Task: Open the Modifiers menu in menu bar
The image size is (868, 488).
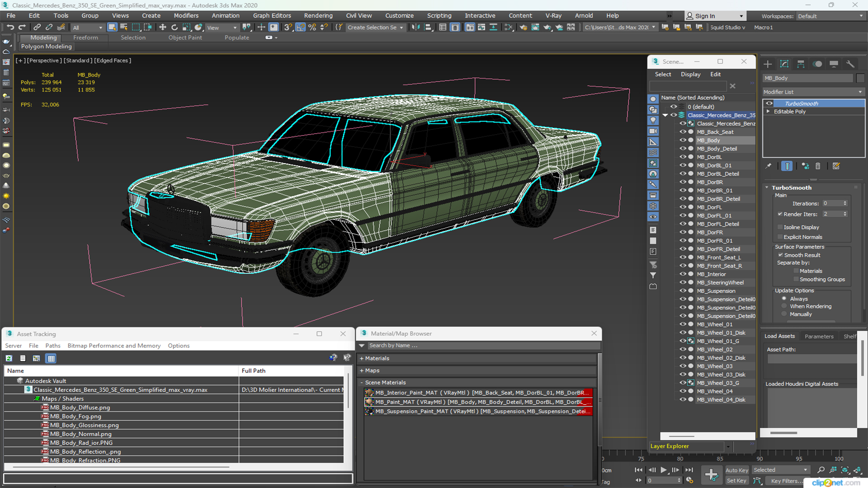Action: [x=186, y=15]
